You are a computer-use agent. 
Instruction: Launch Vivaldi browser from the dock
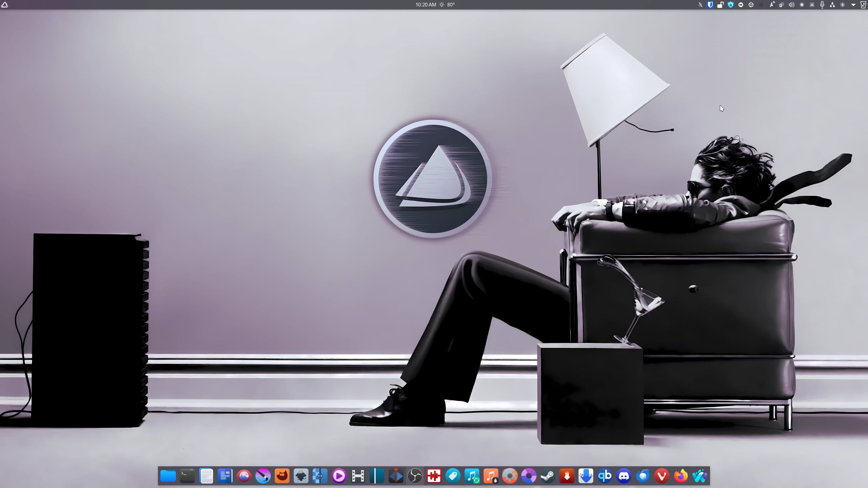click(662, 476)
